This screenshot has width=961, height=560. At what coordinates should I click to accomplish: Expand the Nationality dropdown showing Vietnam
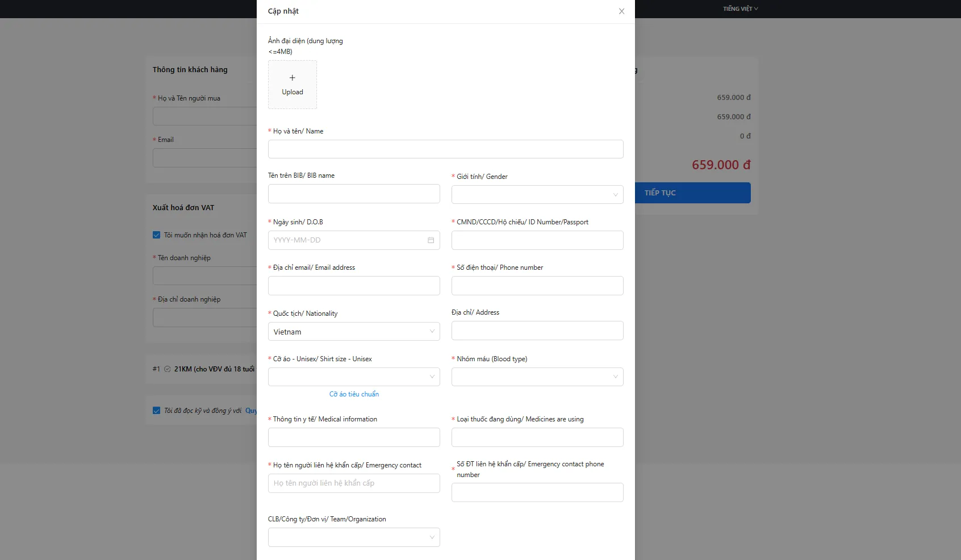click(x=353, y=332)
